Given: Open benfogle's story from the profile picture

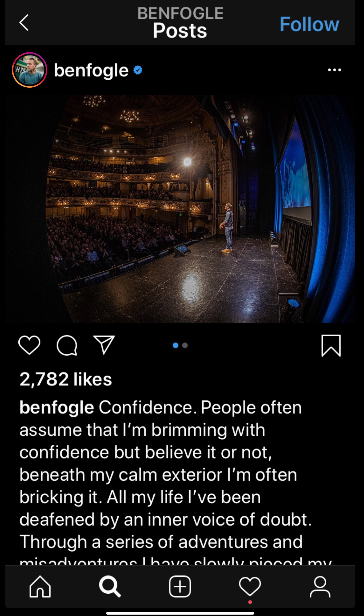Looking at the screenshot, I should click(x=29, y=70).
